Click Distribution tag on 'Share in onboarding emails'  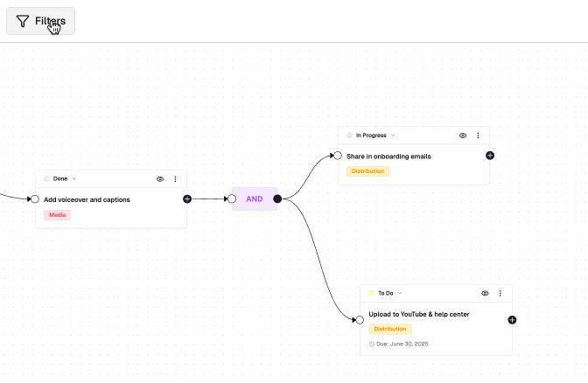(367, 171)
